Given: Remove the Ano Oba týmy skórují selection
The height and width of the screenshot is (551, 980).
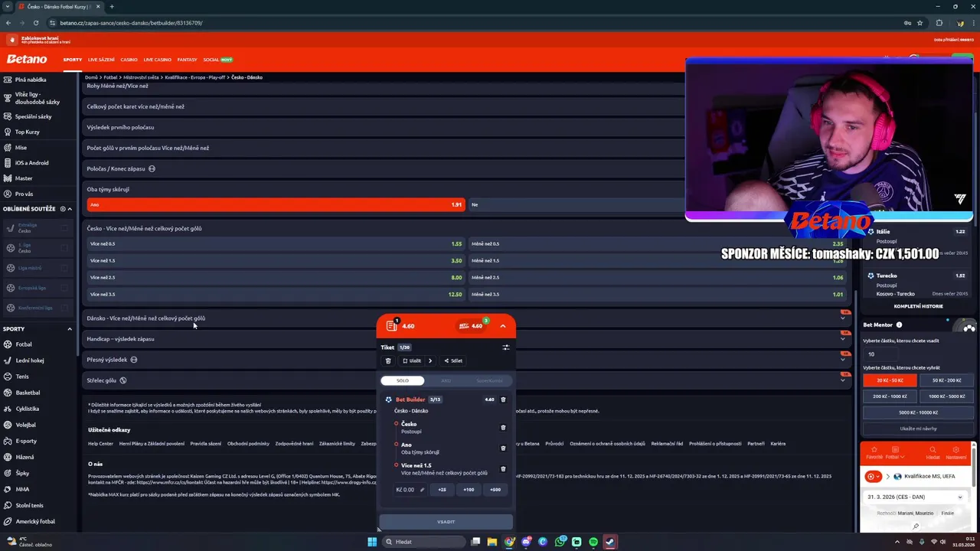Looking at the screenshot, I should 503,448.
